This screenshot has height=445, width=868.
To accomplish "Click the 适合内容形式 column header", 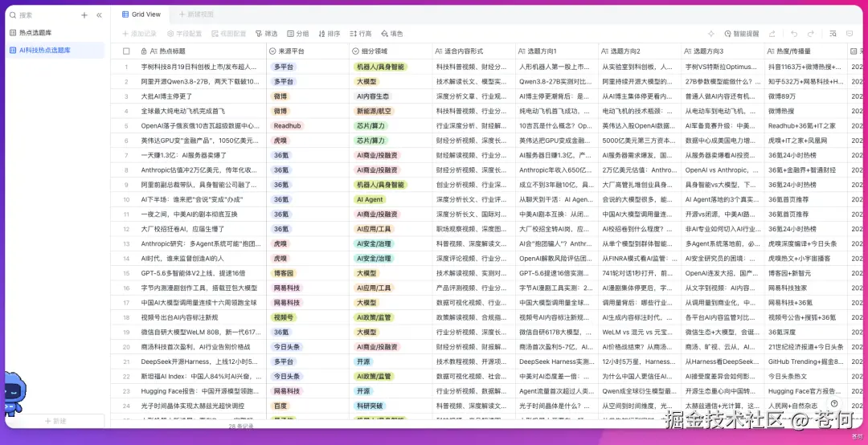I will coord(474,51).
